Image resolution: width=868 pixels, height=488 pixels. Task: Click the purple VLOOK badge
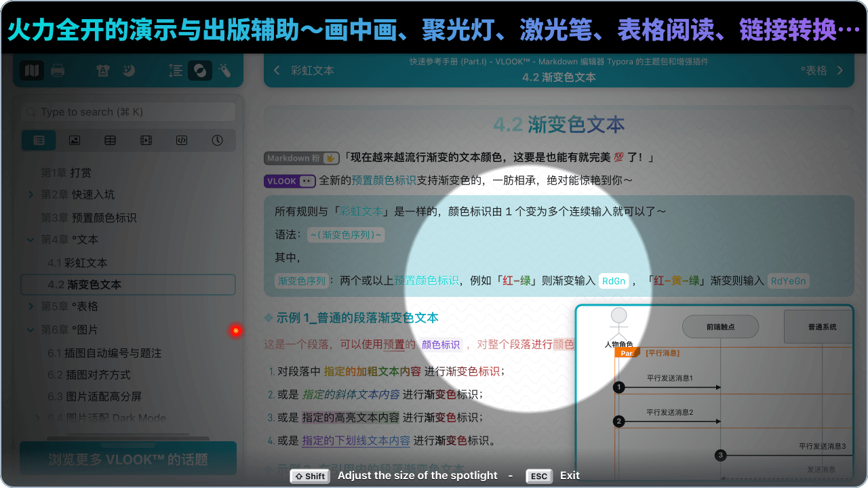pyautogui.click(x=290, y=181)
